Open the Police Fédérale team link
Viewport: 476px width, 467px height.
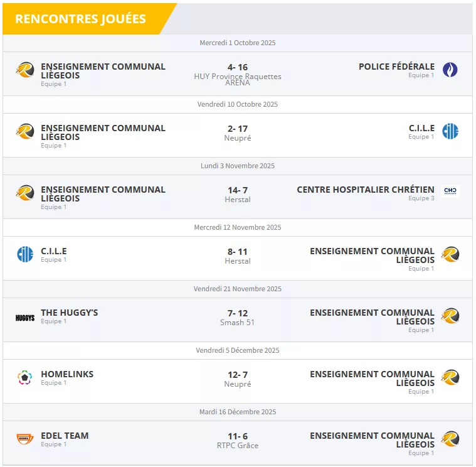pos(396,67)
